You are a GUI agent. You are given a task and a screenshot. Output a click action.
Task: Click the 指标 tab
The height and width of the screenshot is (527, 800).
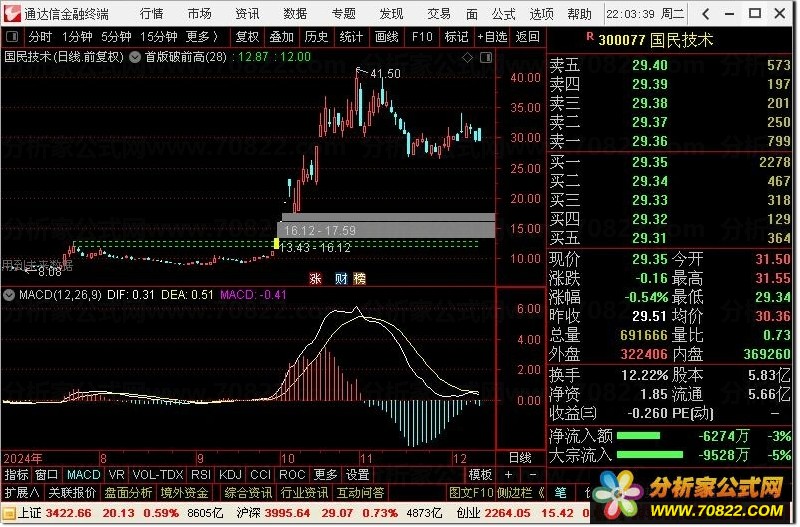[16, 475]
